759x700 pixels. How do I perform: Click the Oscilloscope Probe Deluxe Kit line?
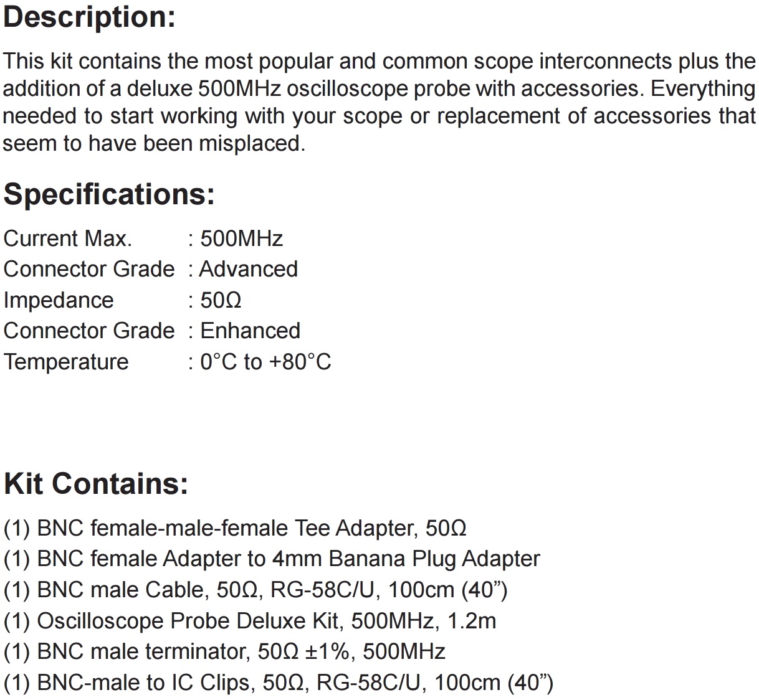[250, 620]
